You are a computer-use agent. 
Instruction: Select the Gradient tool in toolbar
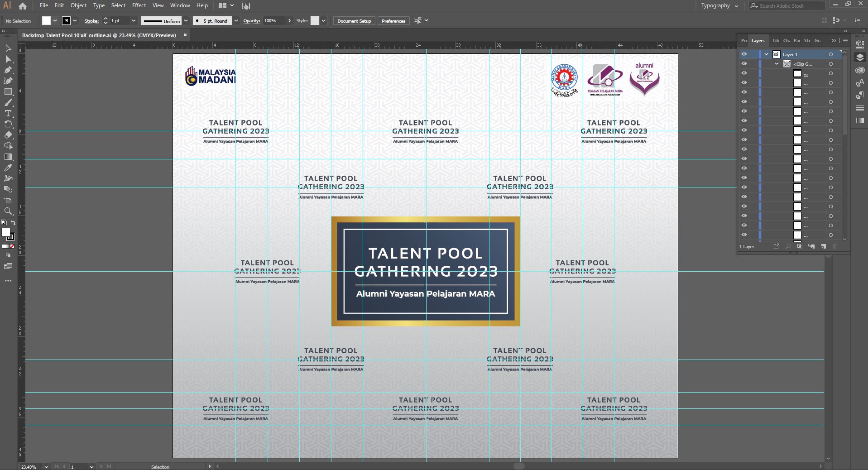click(8, 157)
